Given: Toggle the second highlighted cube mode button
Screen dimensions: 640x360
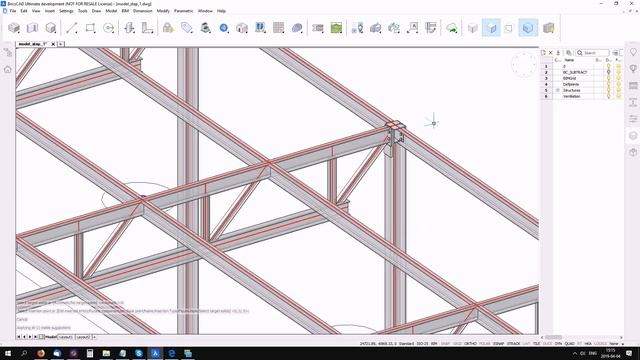Looking at the screenshot, I should click(528, 28).
